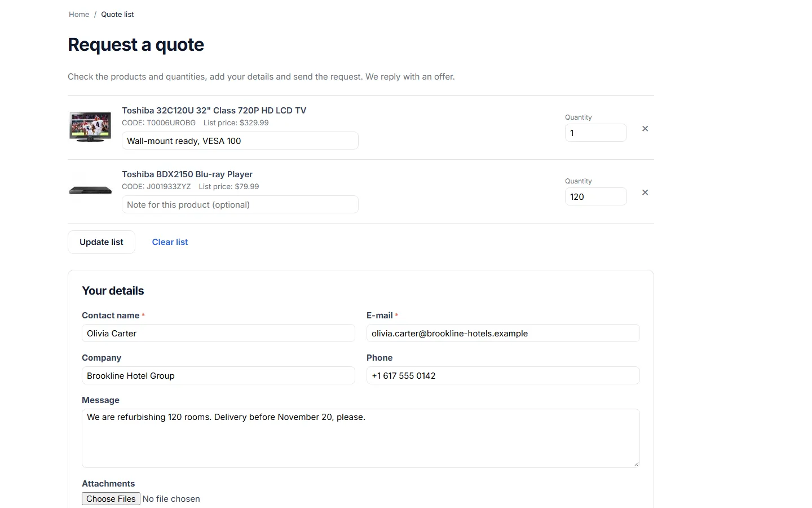
Task: Click inside the Message text area
Action: coord(361,438)
